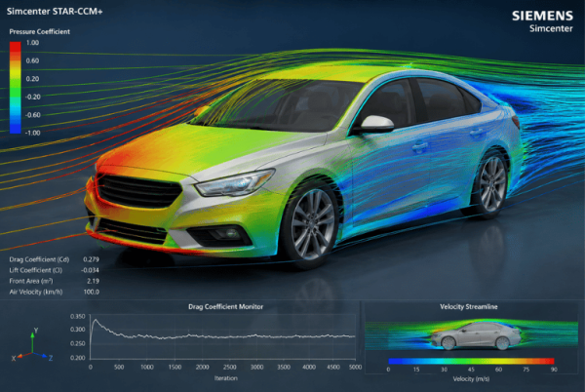Click the 2500 iteration tick label
The width and height of the screenshot is (585, 392).
pyautogui.click(x=230, y=367)
